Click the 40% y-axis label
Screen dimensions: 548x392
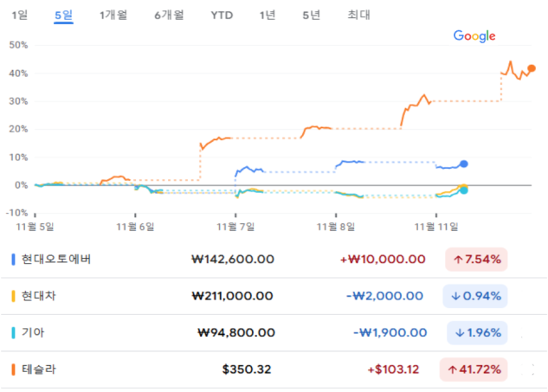(x=18, y=74)
